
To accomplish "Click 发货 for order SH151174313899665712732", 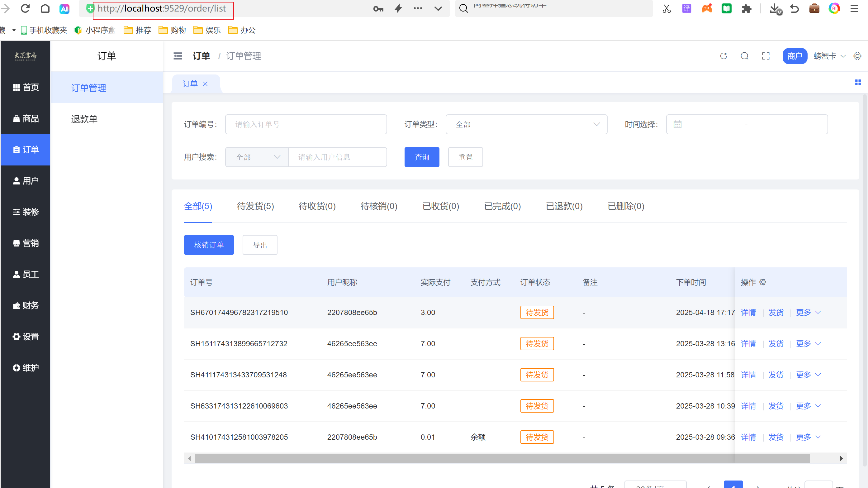I will [x=776, y=344].
